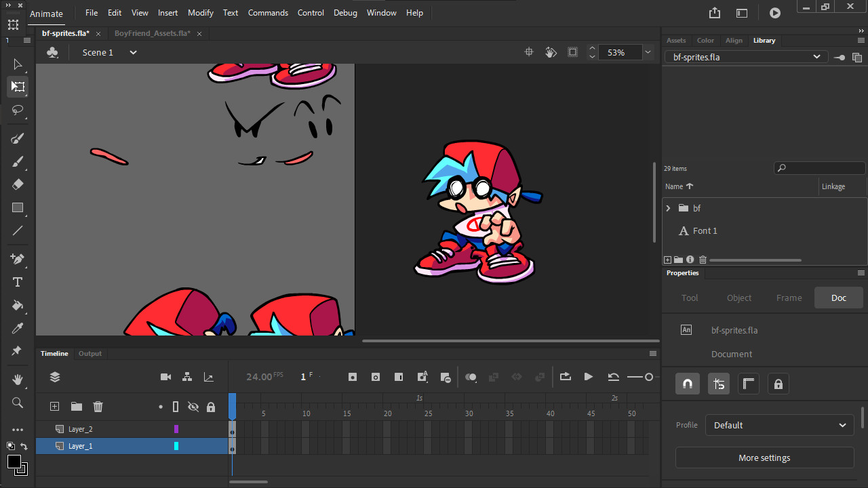Open the bf-sprites.fla library document dropdown
The height and width of the screenshot is (488, 868).
[746, 57]
